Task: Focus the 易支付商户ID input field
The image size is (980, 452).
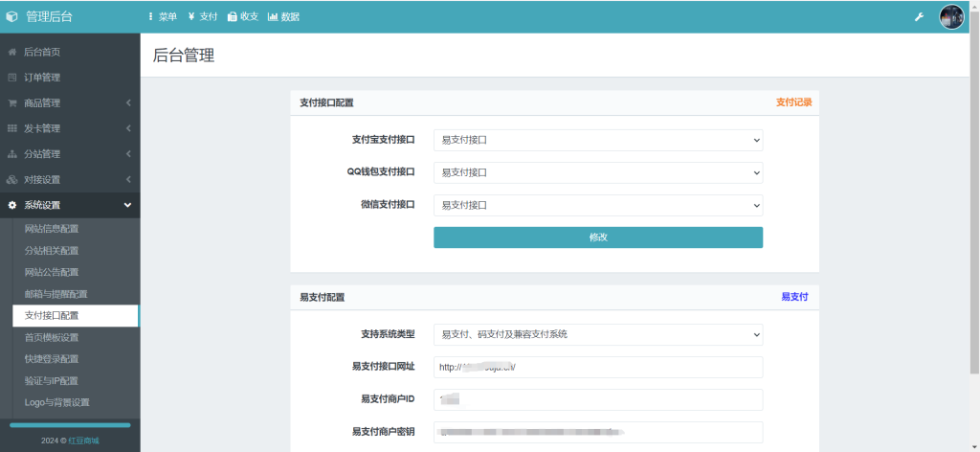Action: (598, 399)
